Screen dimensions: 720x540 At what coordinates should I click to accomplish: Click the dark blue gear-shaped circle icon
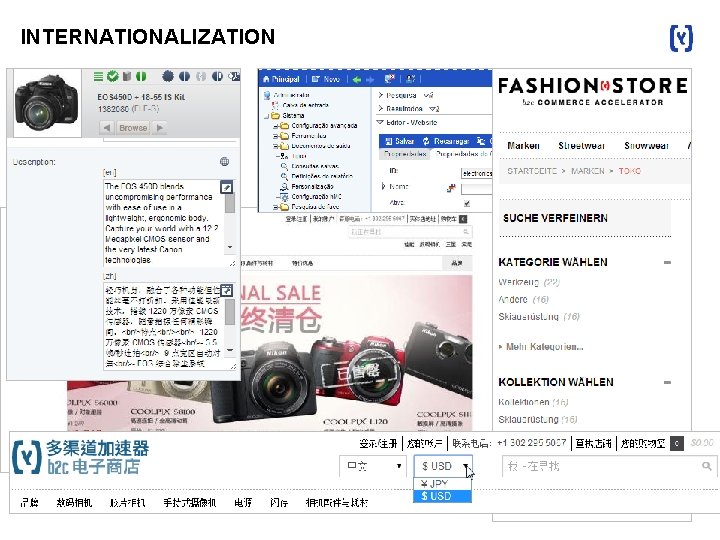coord(168,76)
